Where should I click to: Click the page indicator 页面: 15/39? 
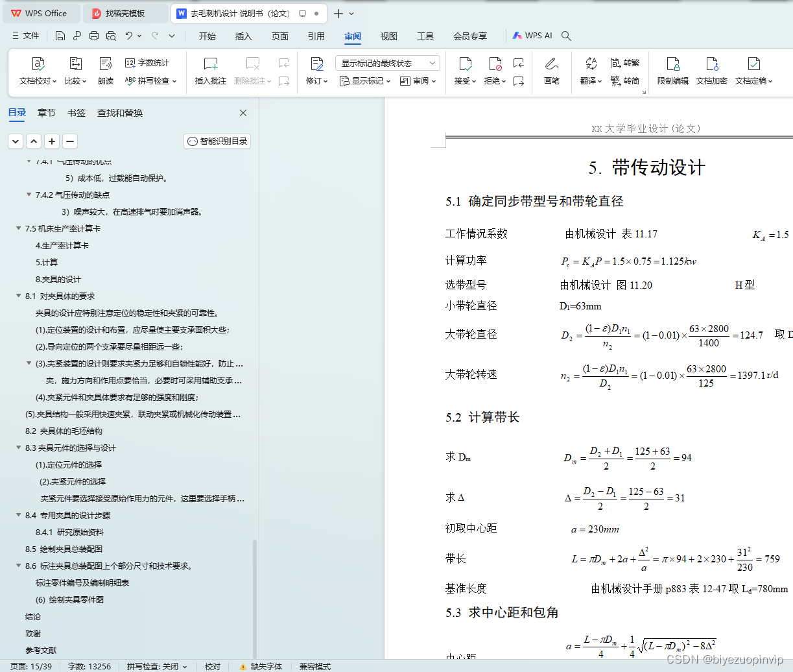coord(31,666)
